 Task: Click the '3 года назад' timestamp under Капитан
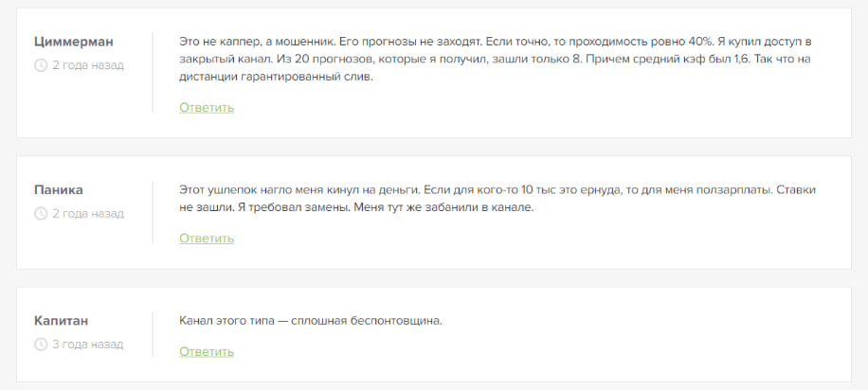[x=88, y=344]
